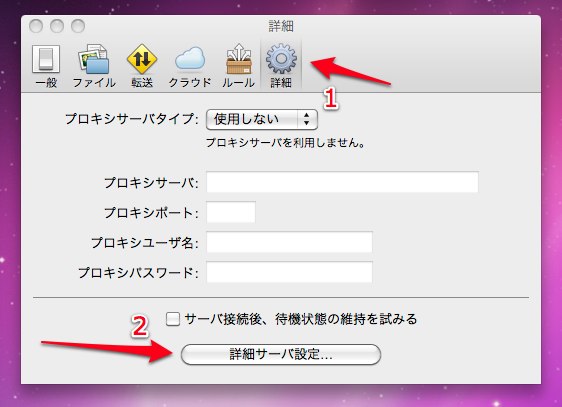Open the プロキシサーバタイプ popup menu
The image size is (562, 407).
click(x=262, y=119)
